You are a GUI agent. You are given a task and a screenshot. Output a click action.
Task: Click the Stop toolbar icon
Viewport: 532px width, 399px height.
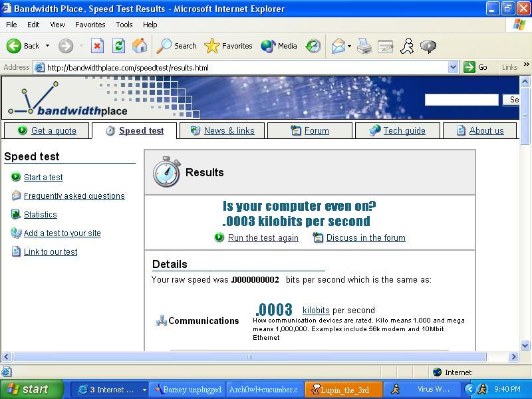97,46
